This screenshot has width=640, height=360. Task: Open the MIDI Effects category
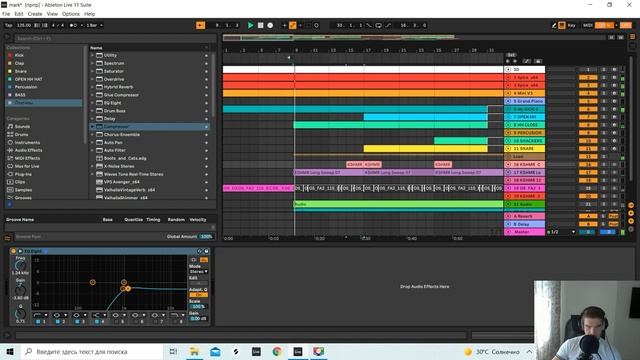tap(27, 158)
